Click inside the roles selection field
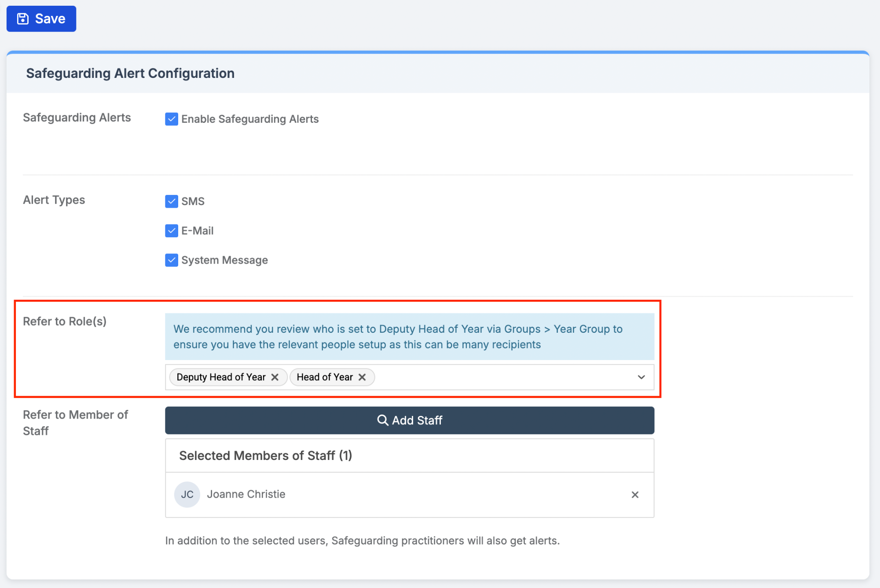The height and width of the screenshot is (588, 880). 484,377
